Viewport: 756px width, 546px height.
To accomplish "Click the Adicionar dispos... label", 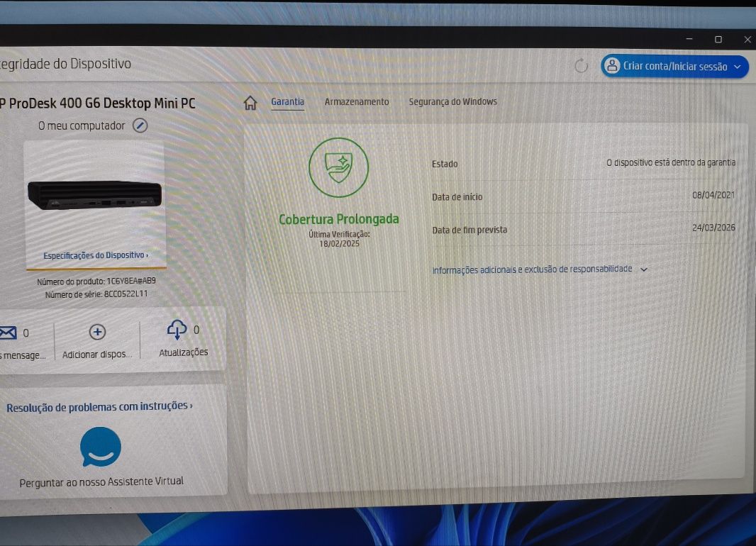I will tap(97, 355).
